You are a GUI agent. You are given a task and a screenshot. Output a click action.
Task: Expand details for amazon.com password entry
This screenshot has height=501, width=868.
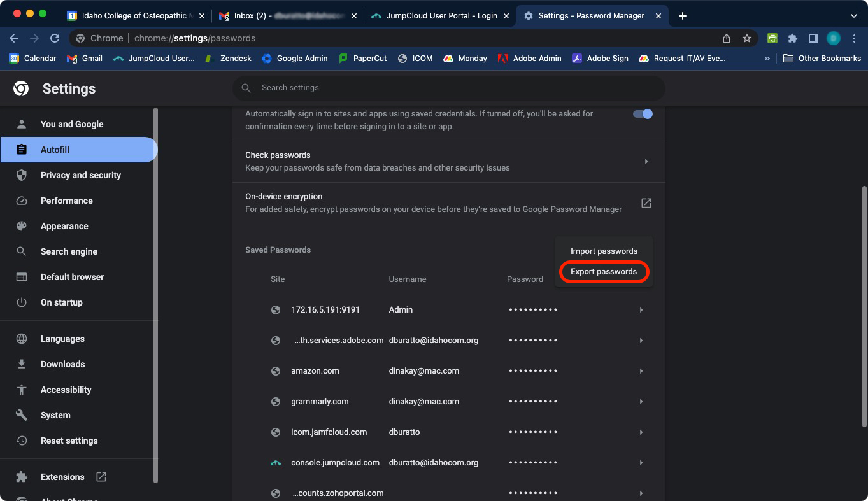click(641, 371)
